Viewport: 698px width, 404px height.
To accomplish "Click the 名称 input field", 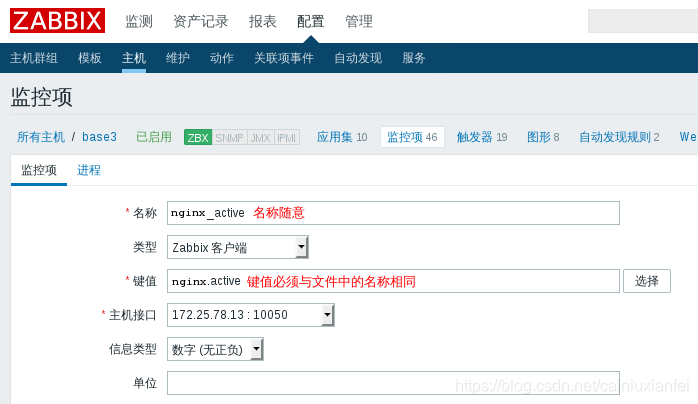I will (393, 213).
